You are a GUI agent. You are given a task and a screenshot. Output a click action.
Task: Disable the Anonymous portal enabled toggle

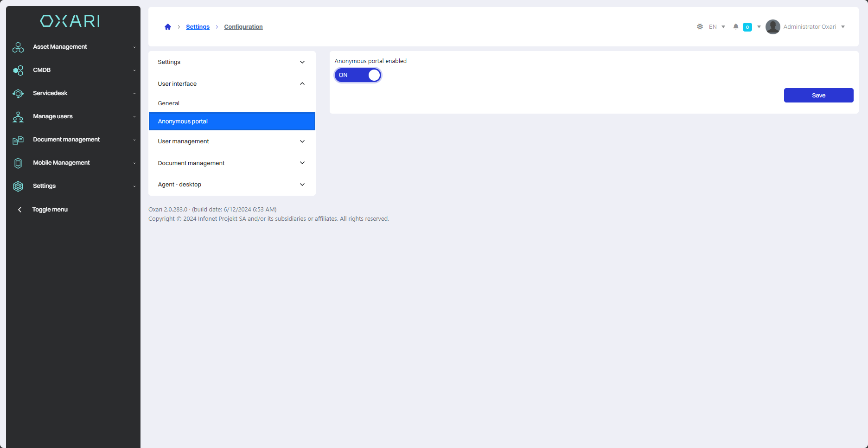tap(357, 75)
